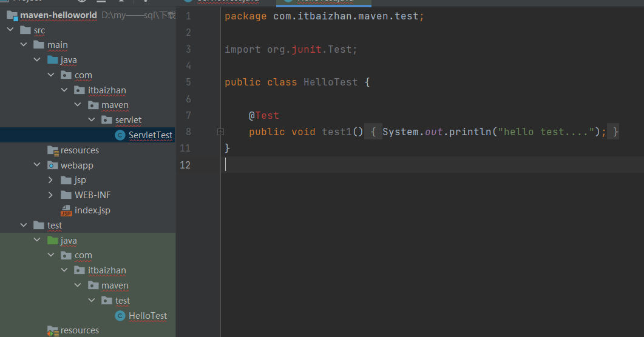Click the italic out field reference
This screenshot has height=337, width=644.
434,132
